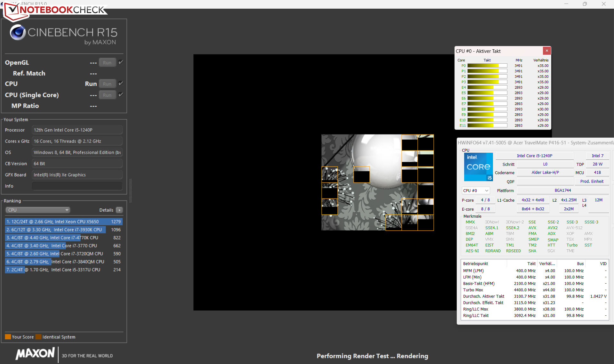Toggle the OpenGL test checkbox
This screenshot has width=614, height=364.
(121, 62)
